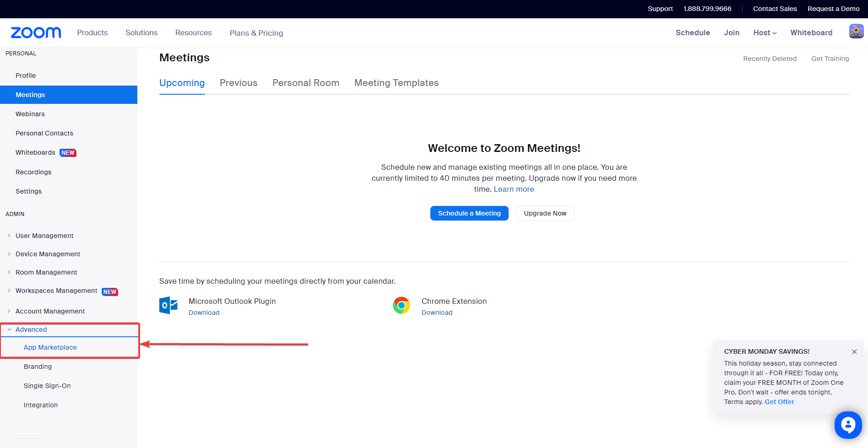Open Webinars in the sidebar
Viewport: 868px width, 448px height.
30,114
